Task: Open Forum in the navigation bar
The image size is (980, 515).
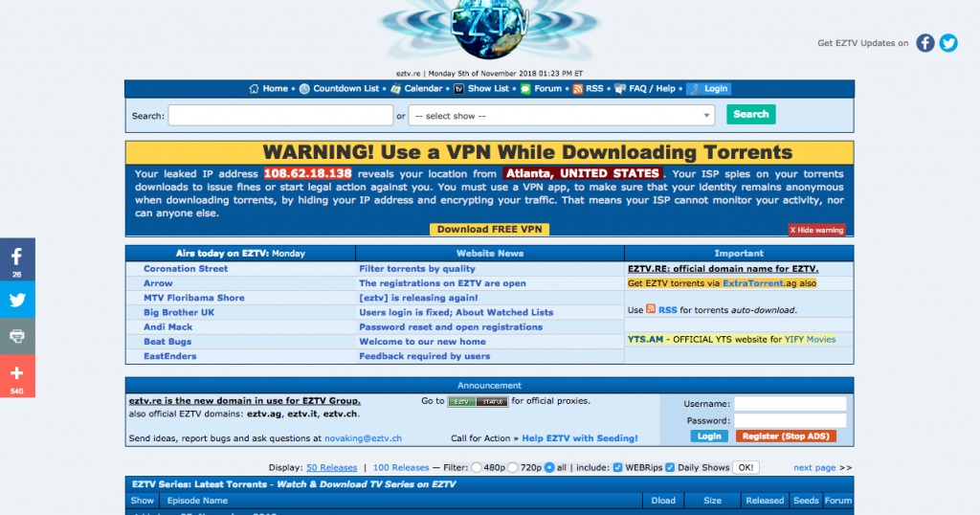Action: pyautogui.click(x=547, y=89)
